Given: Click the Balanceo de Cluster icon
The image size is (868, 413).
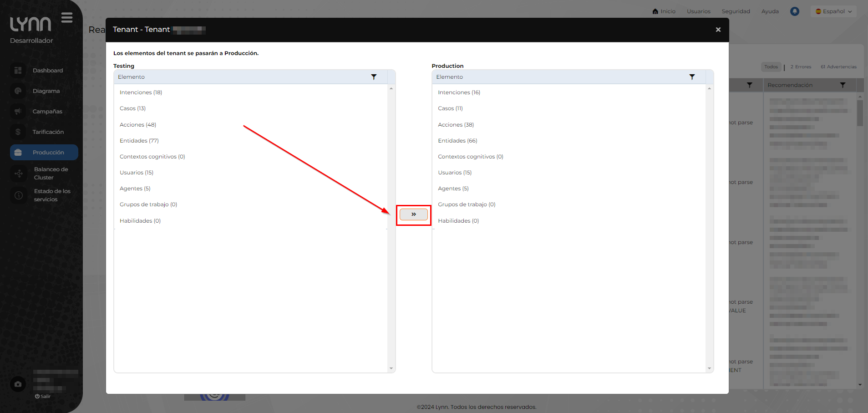Looking at the screenshot, I should tap(19, 173).
